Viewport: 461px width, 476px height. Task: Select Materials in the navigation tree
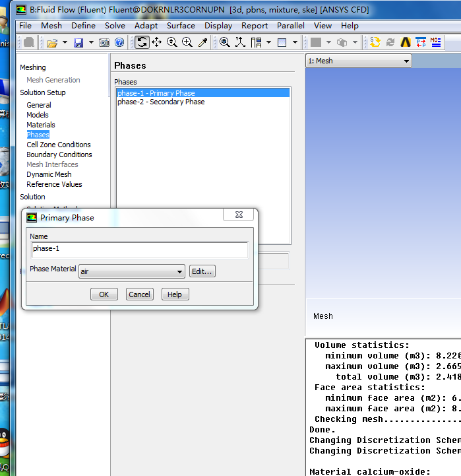tap(41, 125)
